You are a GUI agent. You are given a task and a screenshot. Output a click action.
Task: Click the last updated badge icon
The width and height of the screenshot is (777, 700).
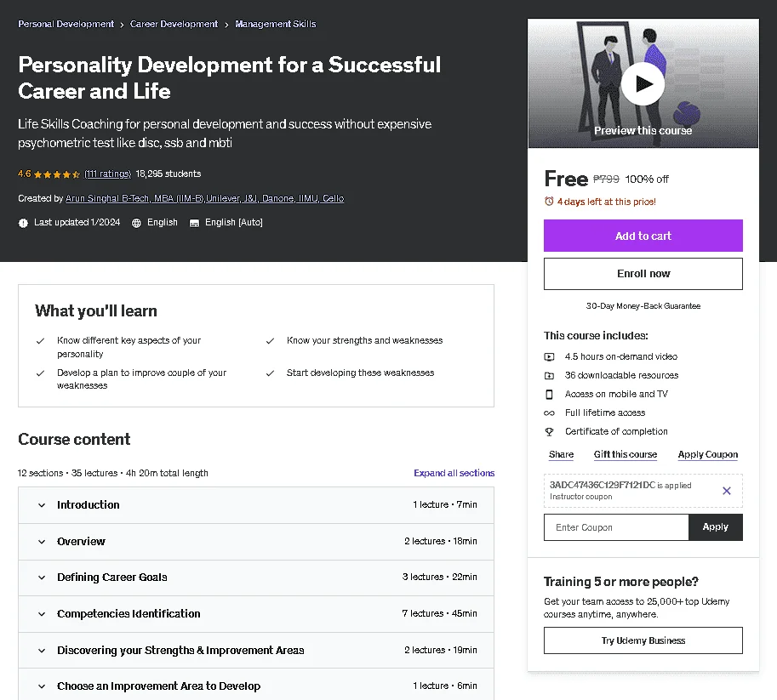click(23, 223)
